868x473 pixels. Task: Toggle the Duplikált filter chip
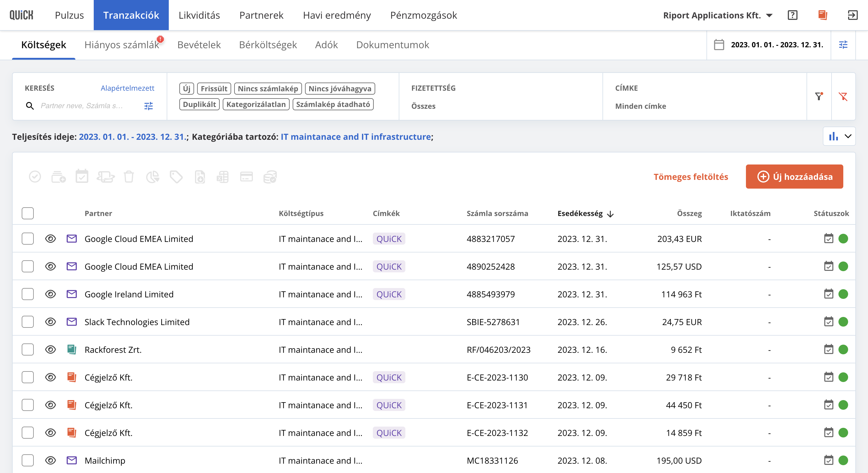coord(200,105)
